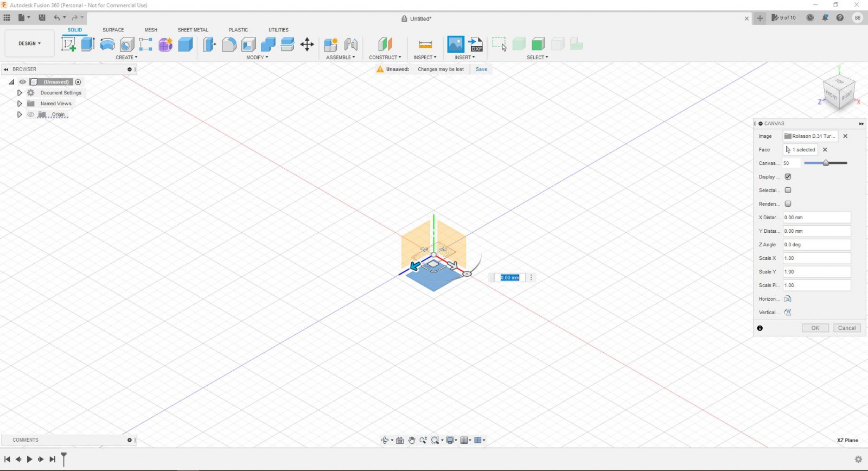
Task: Clear the Face selection with X
Action: tap(825, 150)
